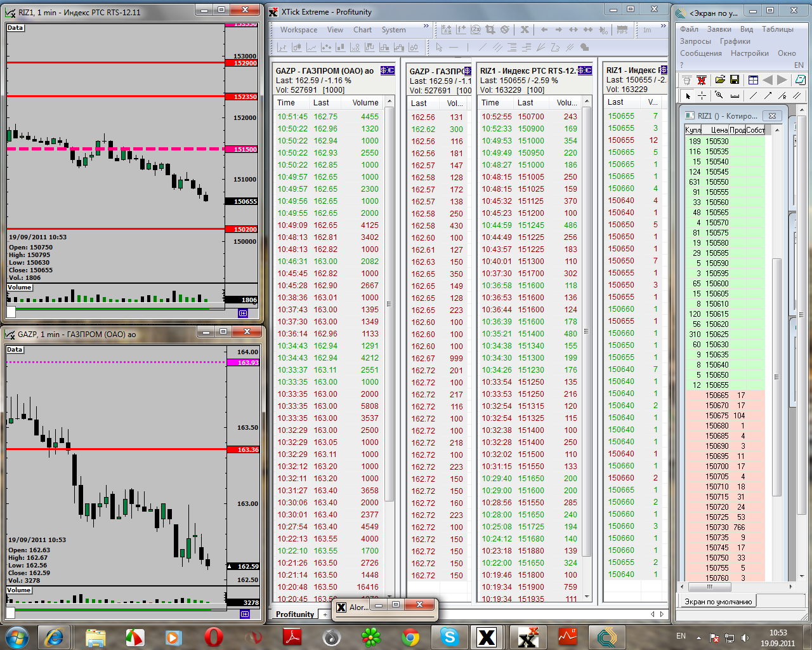Click the red-crossed disconnect icon
Screen dimensions: 812x650
click(x=702, y=80)
